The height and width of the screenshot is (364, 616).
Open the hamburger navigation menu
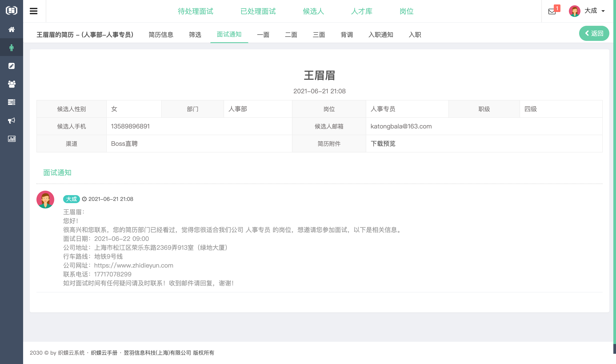point(34,11)
